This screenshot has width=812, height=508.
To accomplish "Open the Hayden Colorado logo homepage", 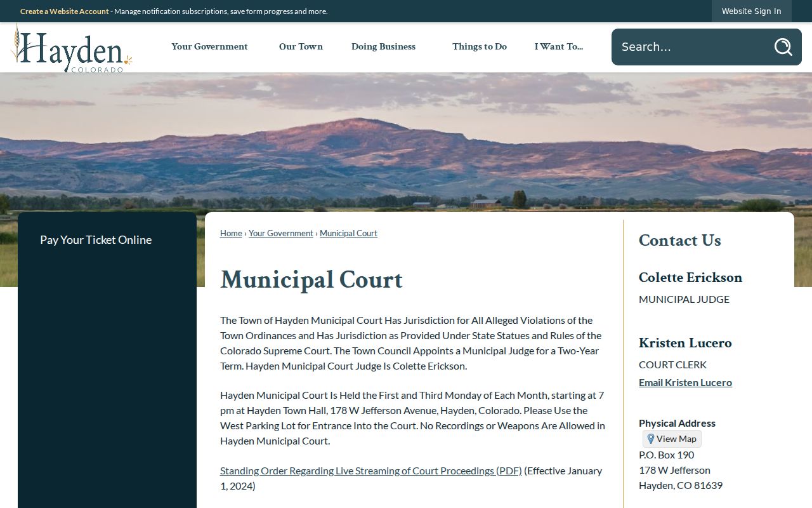I will pyautogui.click(x=72, y=48).
